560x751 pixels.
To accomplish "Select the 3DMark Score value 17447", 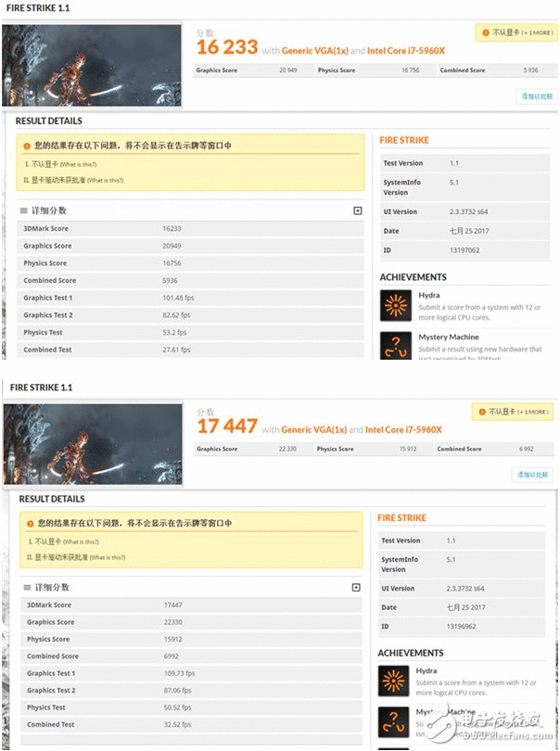I will click(173, 605).
